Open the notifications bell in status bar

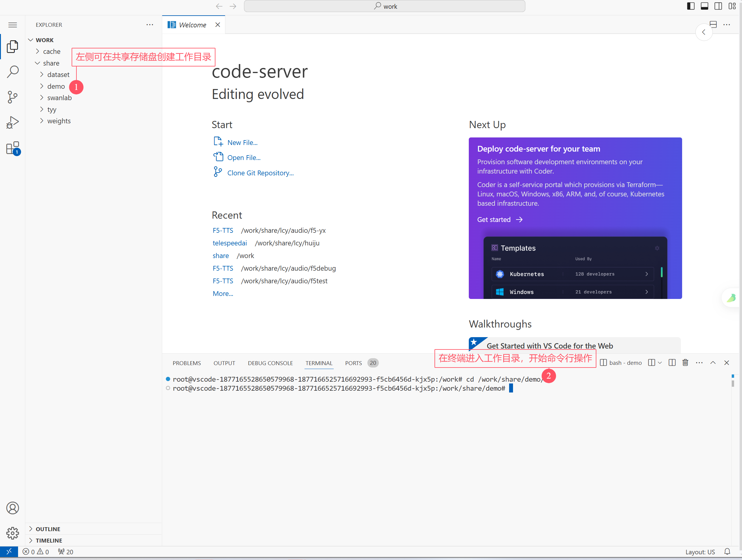[727, 552]
